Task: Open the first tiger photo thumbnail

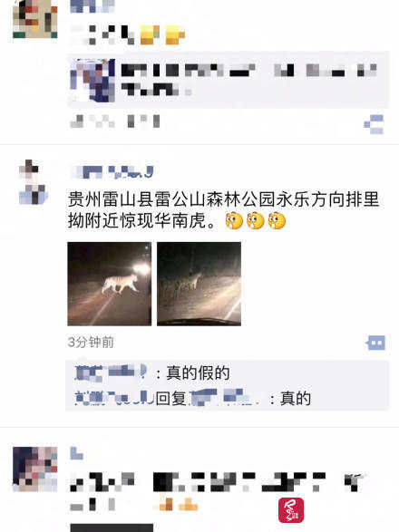Action: 110,284
